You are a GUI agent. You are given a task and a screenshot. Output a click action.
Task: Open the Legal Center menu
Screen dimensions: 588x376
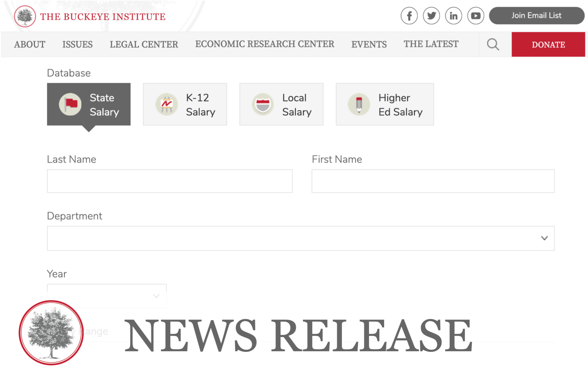[144, 44]
